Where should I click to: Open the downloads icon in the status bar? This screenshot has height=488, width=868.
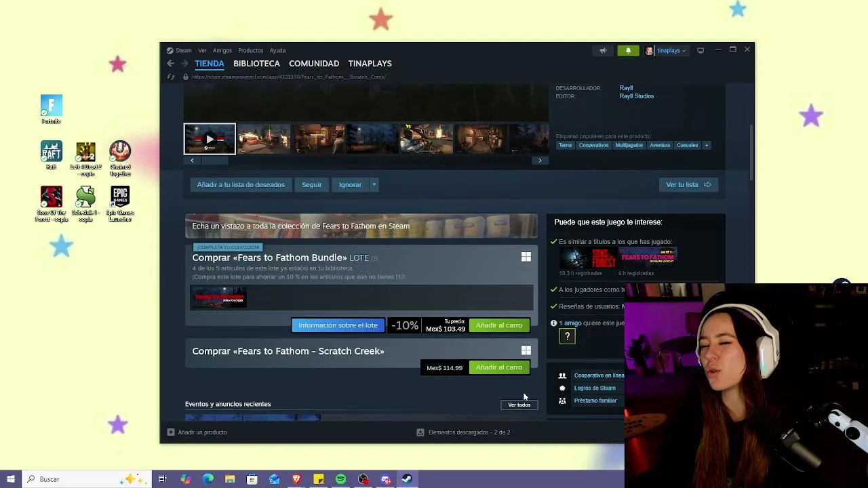(x=420, y=432)
